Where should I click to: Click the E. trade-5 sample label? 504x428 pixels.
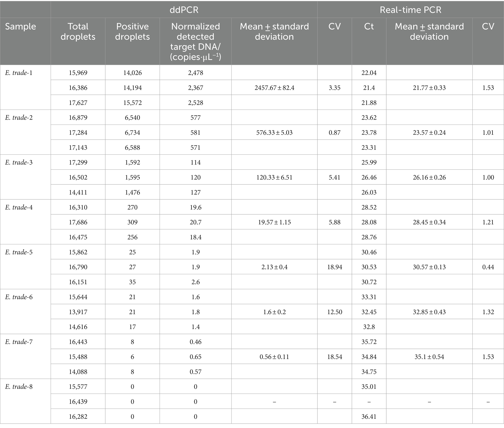19,252
